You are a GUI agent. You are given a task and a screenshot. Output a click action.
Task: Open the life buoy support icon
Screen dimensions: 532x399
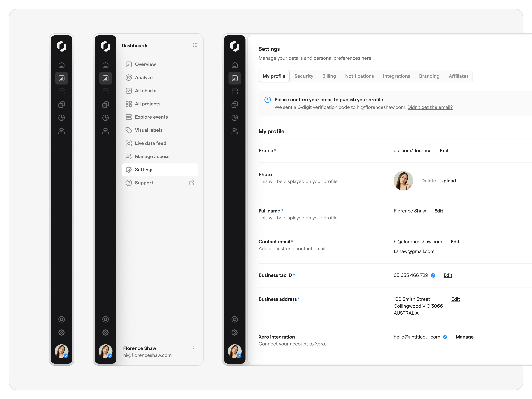coord(62,319)
